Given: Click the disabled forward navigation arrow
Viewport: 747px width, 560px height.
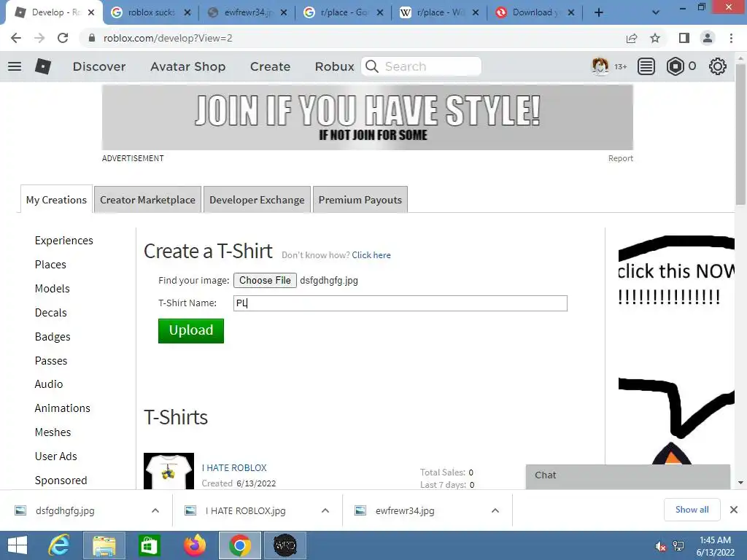Looking at the screenshot, I should tap(39, 38).
